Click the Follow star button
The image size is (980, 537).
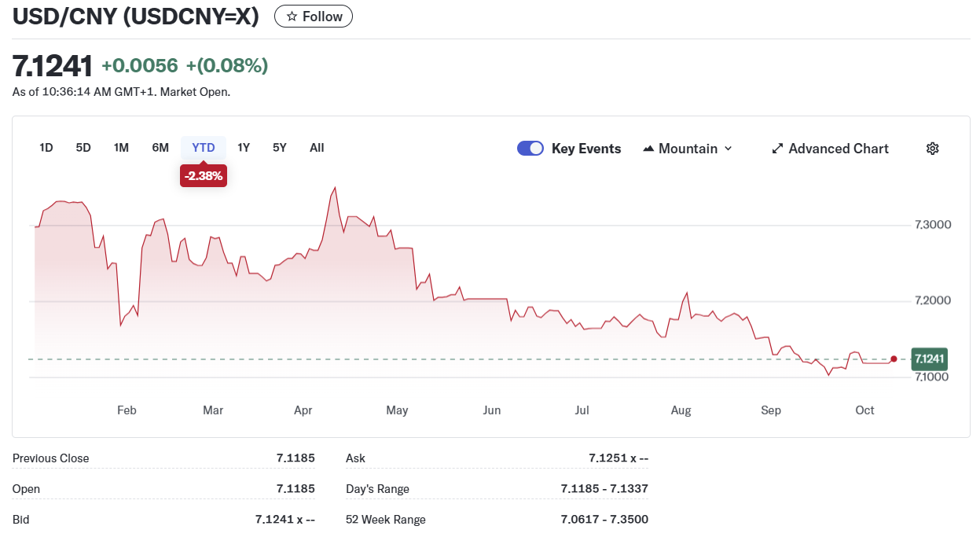pyautogui.click(x=313, y=17)
